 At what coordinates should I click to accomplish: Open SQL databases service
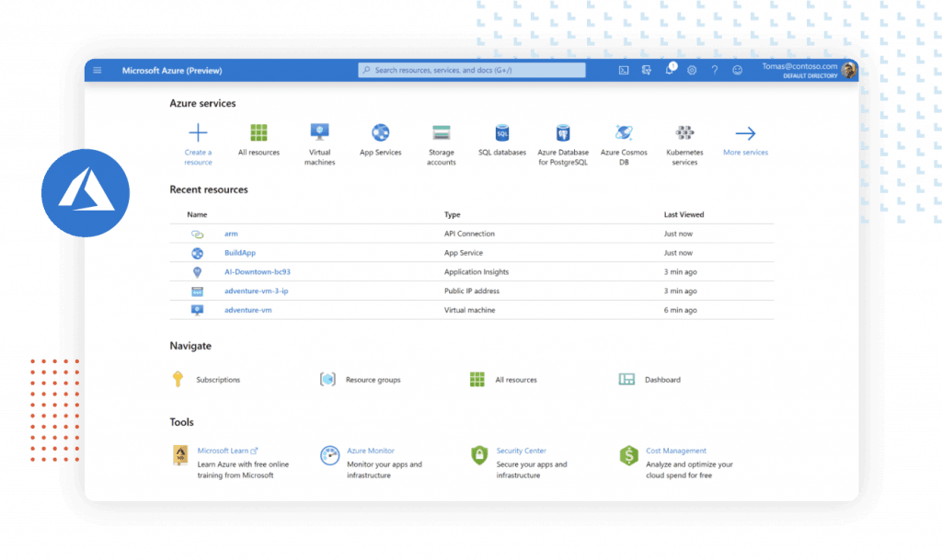502,133
